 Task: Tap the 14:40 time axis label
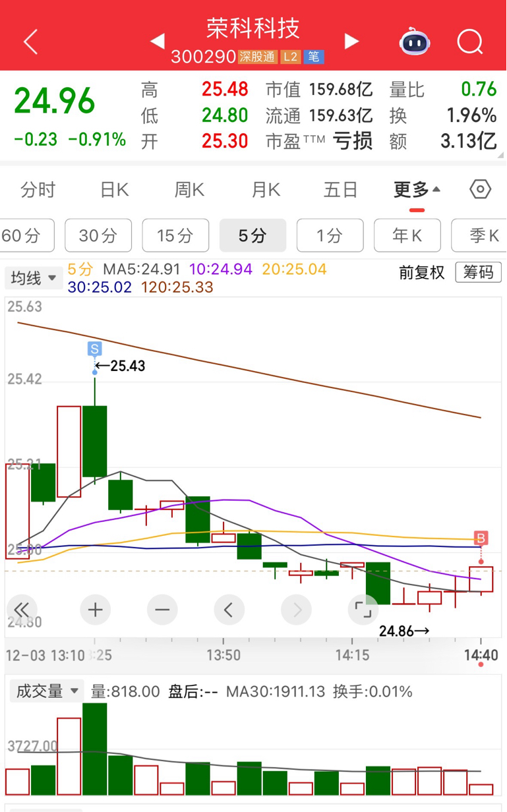point(481,655)
